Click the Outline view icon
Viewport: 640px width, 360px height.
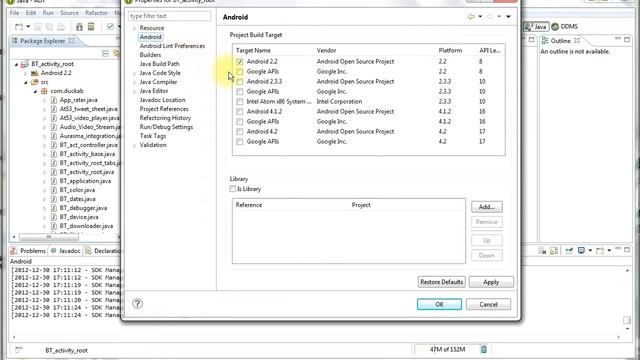[x=545, y=41]
